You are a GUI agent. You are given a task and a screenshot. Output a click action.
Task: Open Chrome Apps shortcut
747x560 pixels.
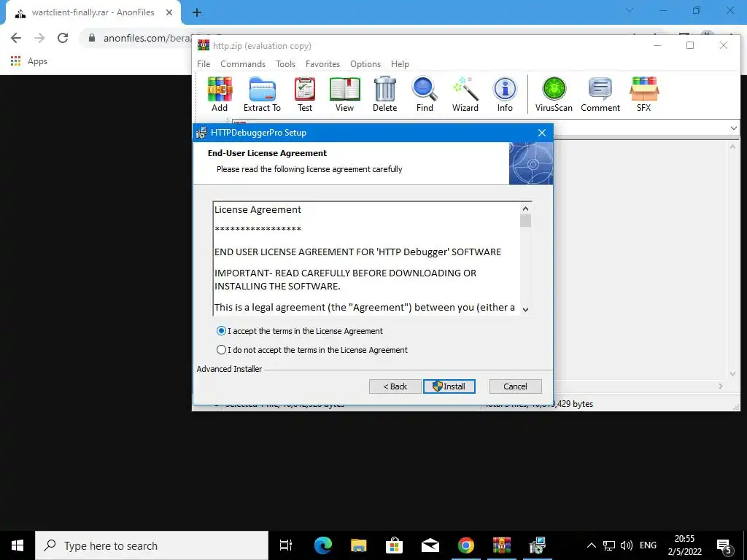[x=29, y=61]
